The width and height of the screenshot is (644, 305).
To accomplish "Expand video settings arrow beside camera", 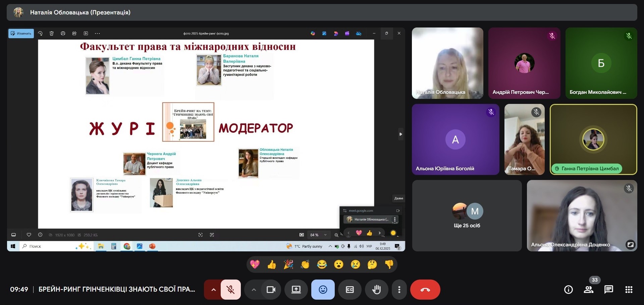I will (x=254, y=290).
